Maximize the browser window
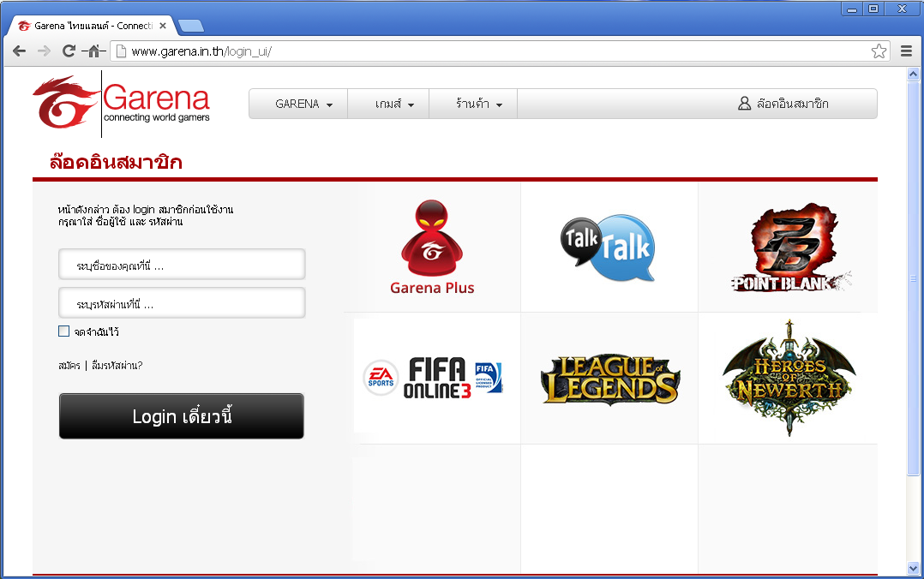This screenshot has width=924, height=579. pyautogui.click(x=874, y=9)
